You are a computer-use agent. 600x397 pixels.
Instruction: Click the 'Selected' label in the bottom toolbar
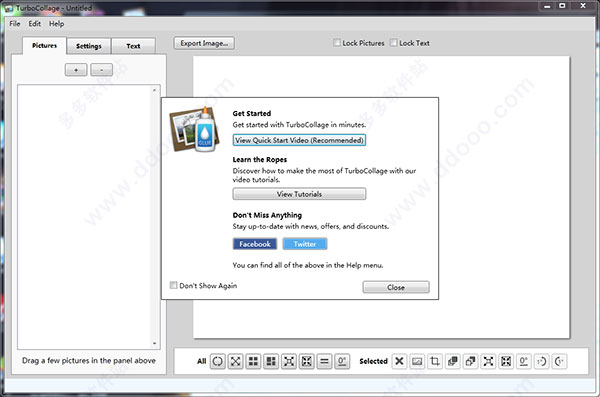coord(373,361)
